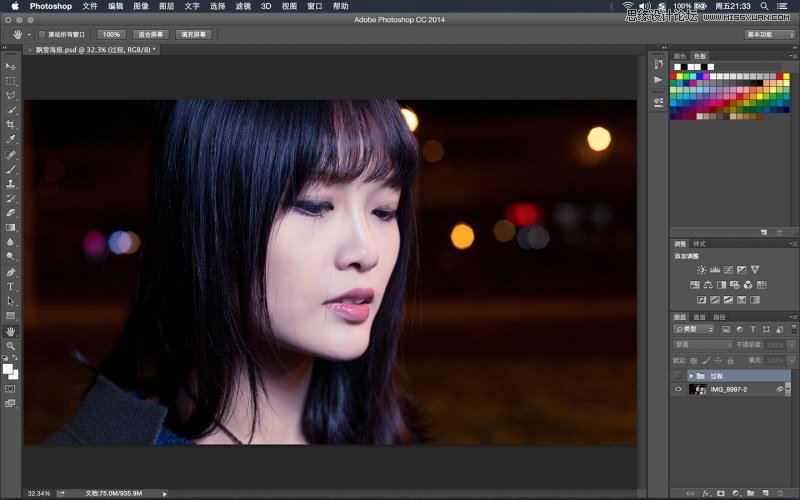Image resolution: width=800 pixels, height=500 pixels.
Task: Expand the 过程 layer group
Action: (x=691, y=376)
